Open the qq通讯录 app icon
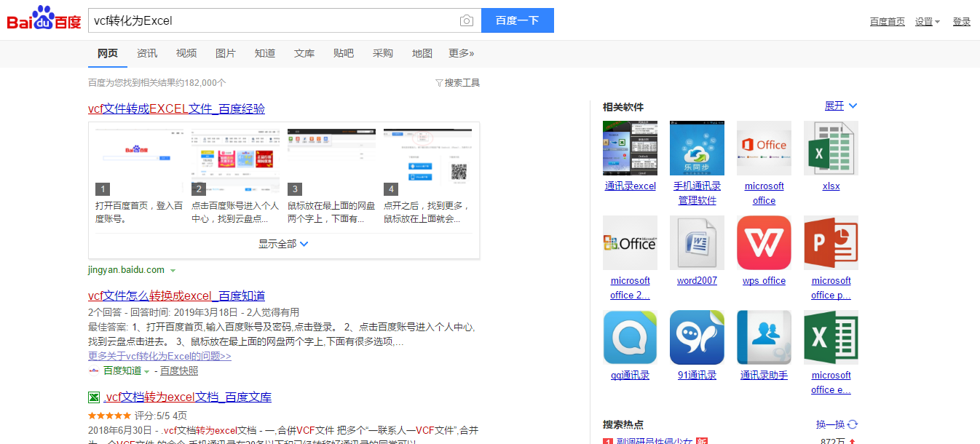 pos(630,337)
